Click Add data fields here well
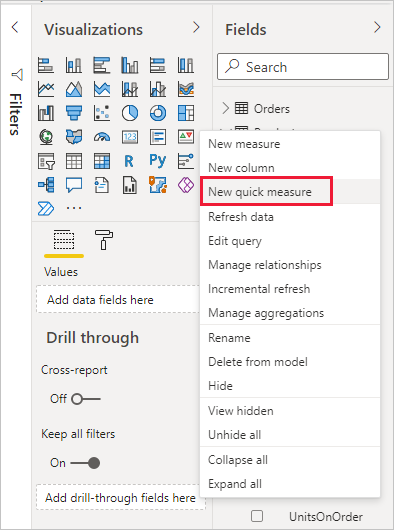This screenshot has width=394, height=530. coord(118,299)
